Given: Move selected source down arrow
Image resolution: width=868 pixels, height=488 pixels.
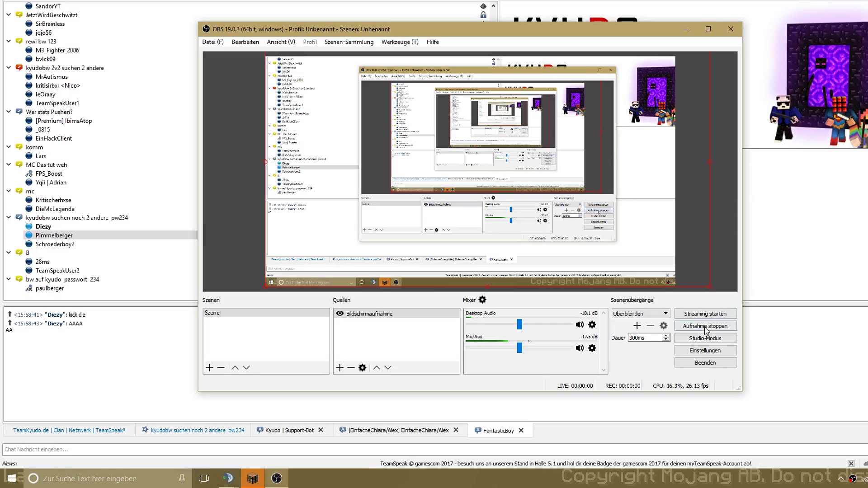Looking at the screenshot, I should [388, 368].
